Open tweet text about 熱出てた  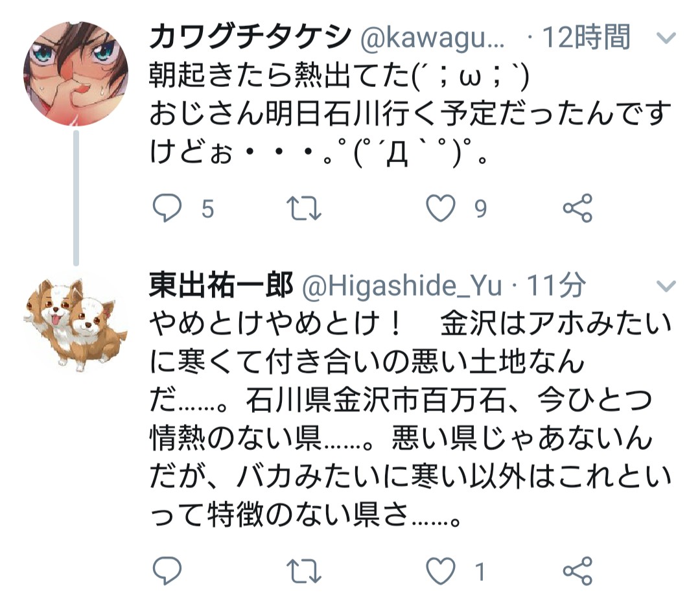coord(410,114)
